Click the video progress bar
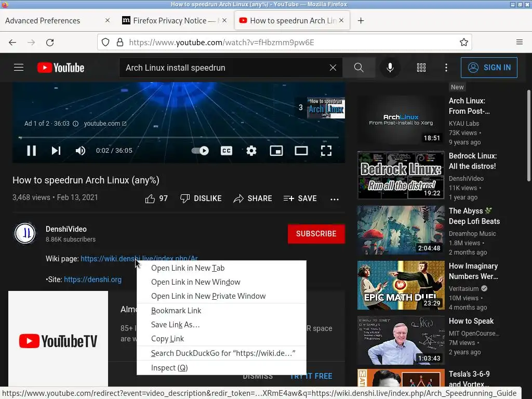The width and height of the screenshot is (532, 399). [x=179, y=137]
